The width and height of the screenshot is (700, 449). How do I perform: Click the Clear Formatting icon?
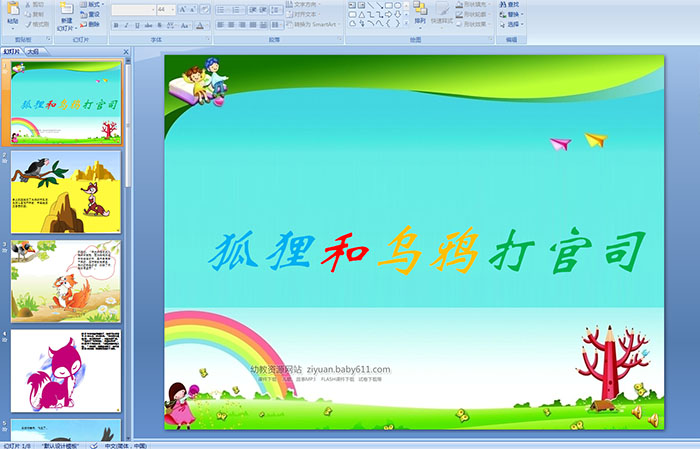[x=206, y=9]
